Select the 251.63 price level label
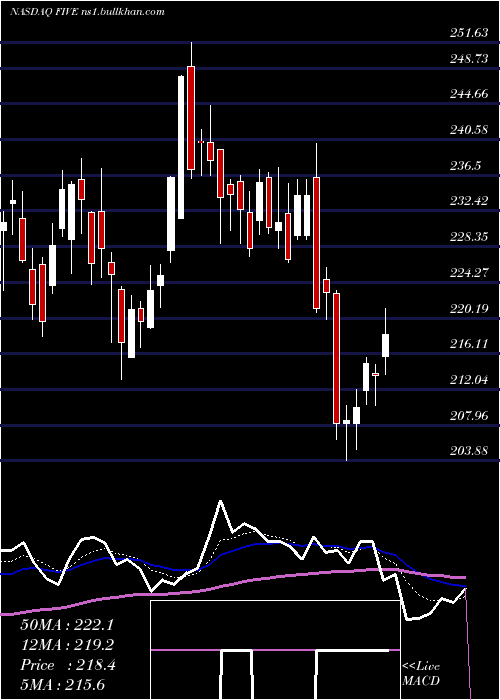Image resolution: width=500 pixels, height=700 pixels. click(x=468, y=33)
